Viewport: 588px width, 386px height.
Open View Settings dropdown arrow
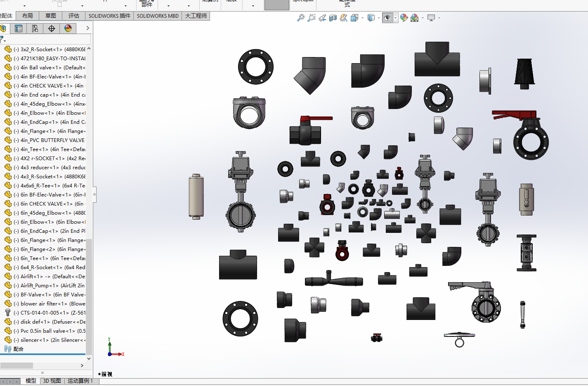(439, 18)
